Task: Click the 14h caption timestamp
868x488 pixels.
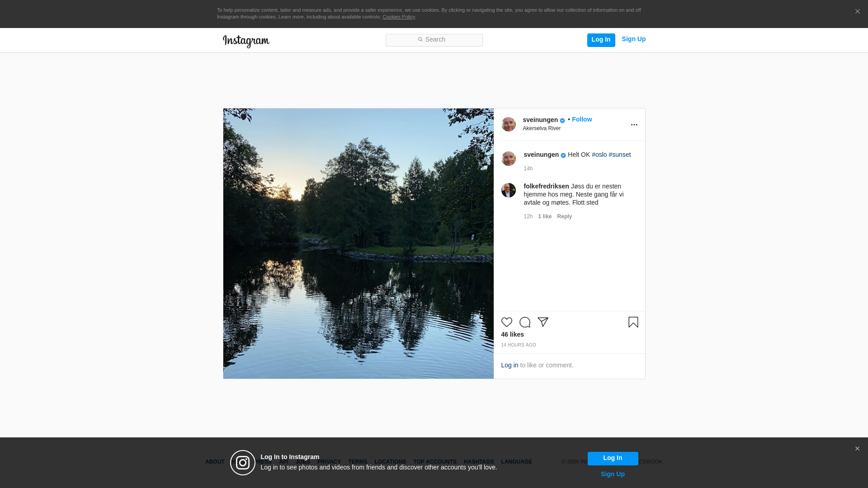Action: (x=528, y=169)
